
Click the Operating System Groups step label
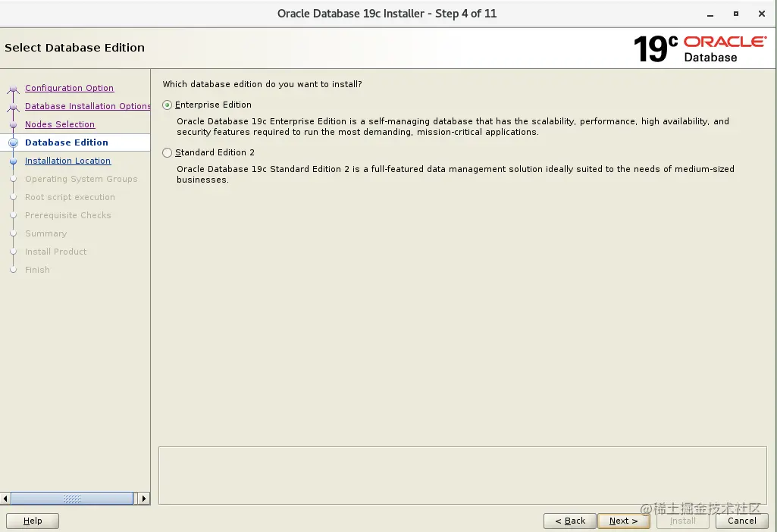click(x=81, y=179)
